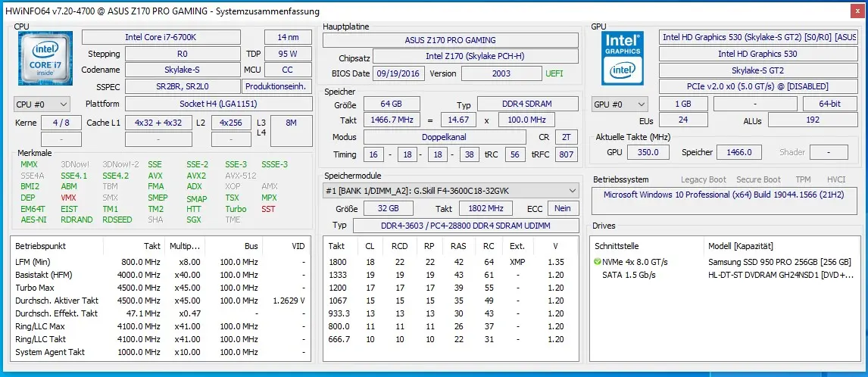Click the green 'UEFI' label
The image size is (868, 377).
[x=554, y=73]
